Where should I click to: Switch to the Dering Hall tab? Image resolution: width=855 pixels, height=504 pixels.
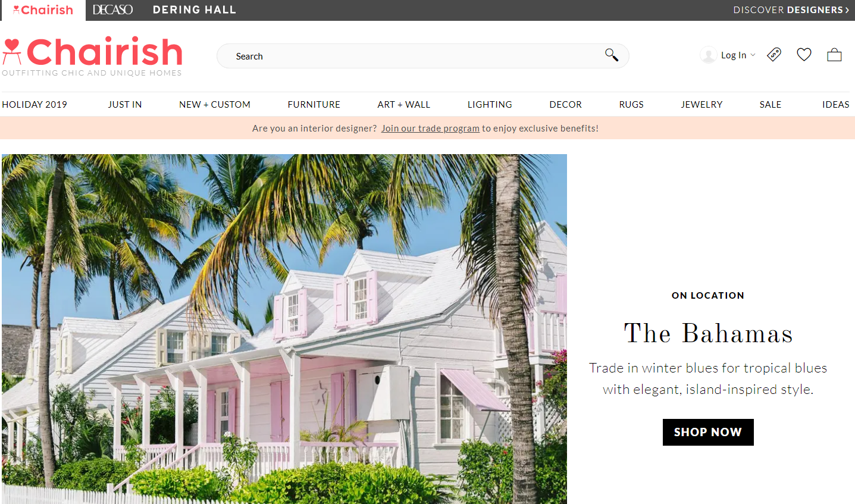click(195, 10)
